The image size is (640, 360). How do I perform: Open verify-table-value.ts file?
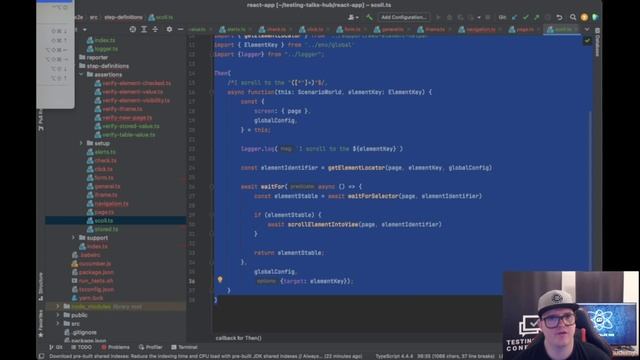pyautogui.click(x=129, y=135)
